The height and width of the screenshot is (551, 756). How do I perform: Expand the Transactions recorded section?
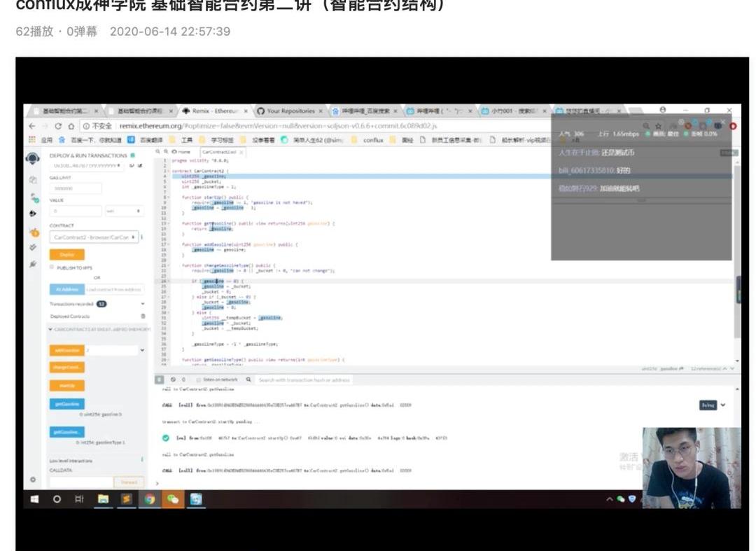click(143, 304)
